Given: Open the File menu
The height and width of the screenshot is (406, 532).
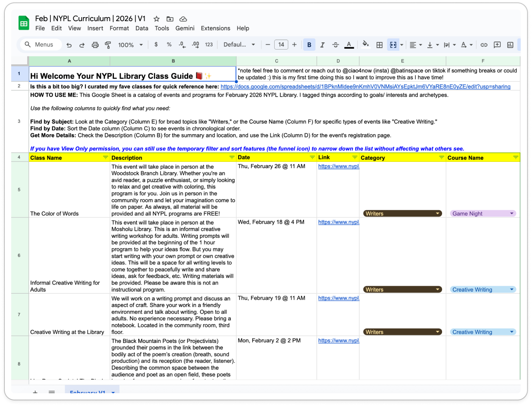Looking at the screenshot, I should (x=40, y=28).
